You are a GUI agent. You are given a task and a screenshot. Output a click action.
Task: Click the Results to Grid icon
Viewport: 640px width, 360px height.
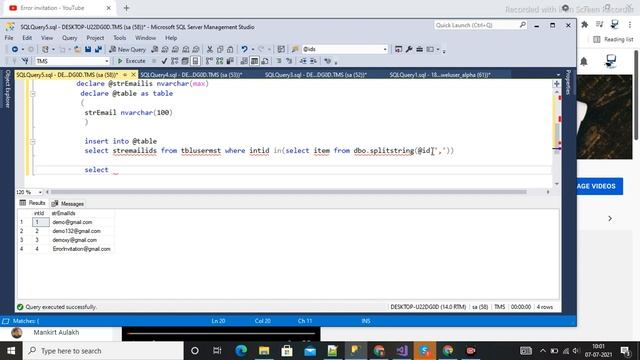[x=254, y=61]
